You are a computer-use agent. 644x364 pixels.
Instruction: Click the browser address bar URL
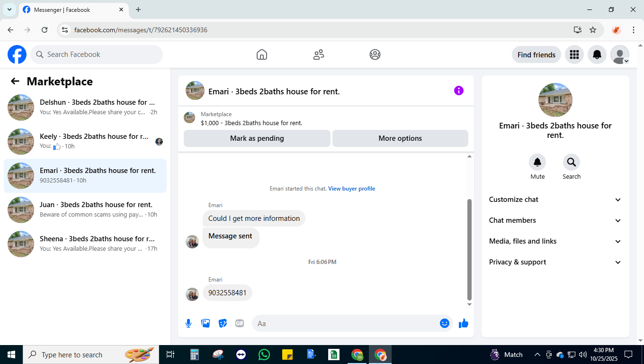[x=141, y=30]
